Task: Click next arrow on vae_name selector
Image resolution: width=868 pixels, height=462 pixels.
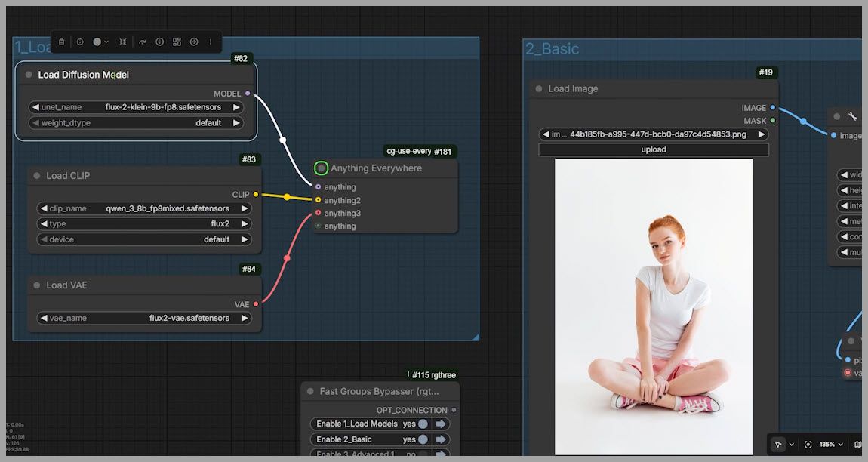Action: point(245,319)
